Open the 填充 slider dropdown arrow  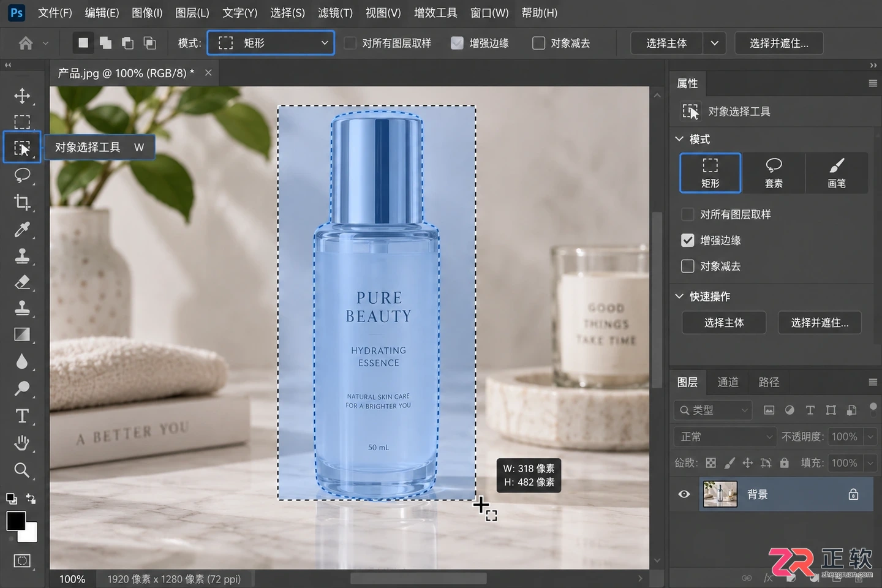pyautogui.click(x=870, y=463)
